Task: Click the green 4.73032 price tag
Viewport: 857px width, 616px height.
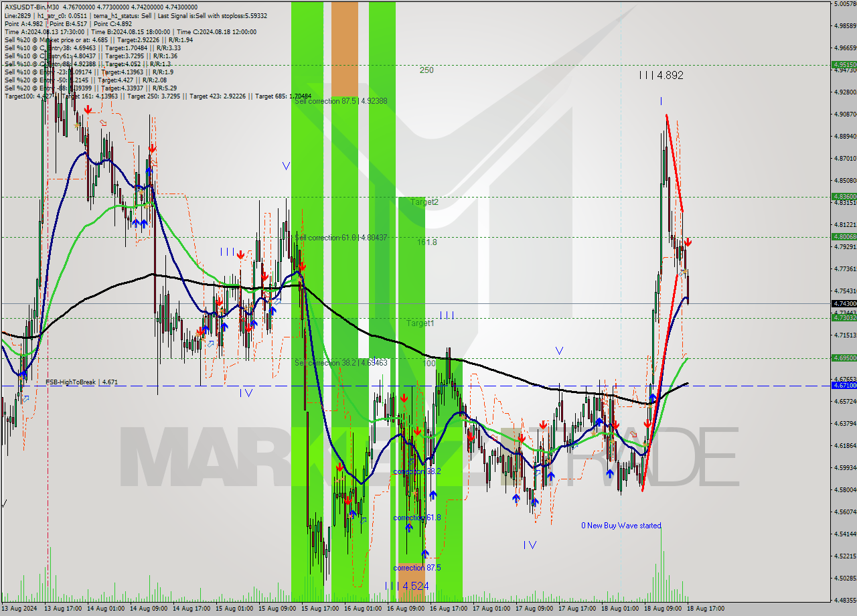Action: click(x=844, y=318)
